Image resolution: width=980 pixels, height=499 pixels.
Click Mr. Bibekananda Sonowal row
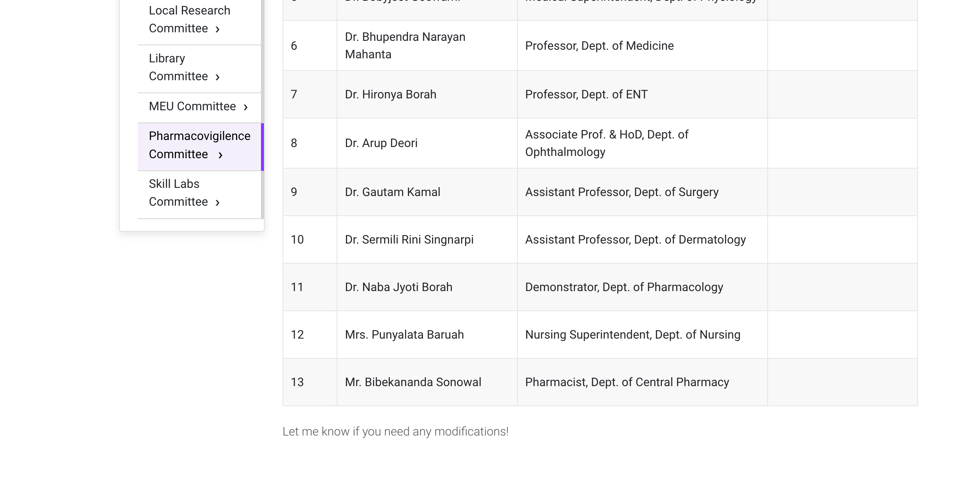(413, 382)
